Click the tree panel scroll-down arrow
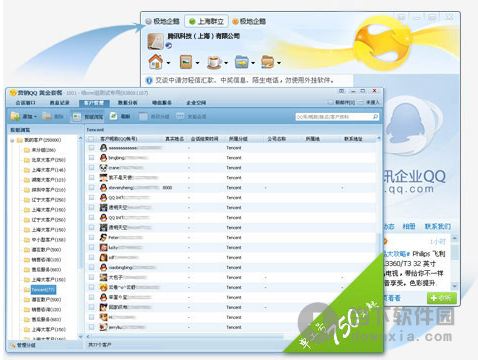 tap(80, 337)
